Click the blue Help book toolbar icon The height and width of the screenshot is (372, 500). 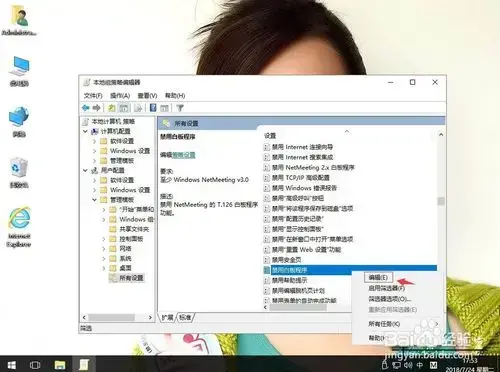[x=153, y=108]
